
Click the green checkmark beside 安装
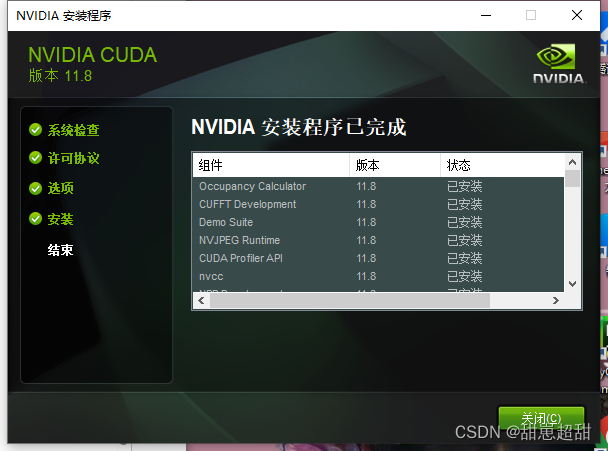[35, 219]
